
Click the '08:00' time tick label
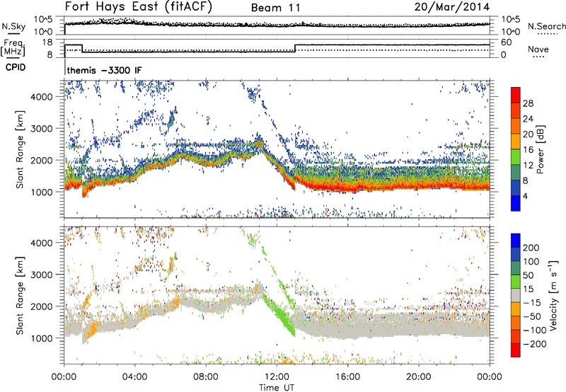click(x=206, y=377)
